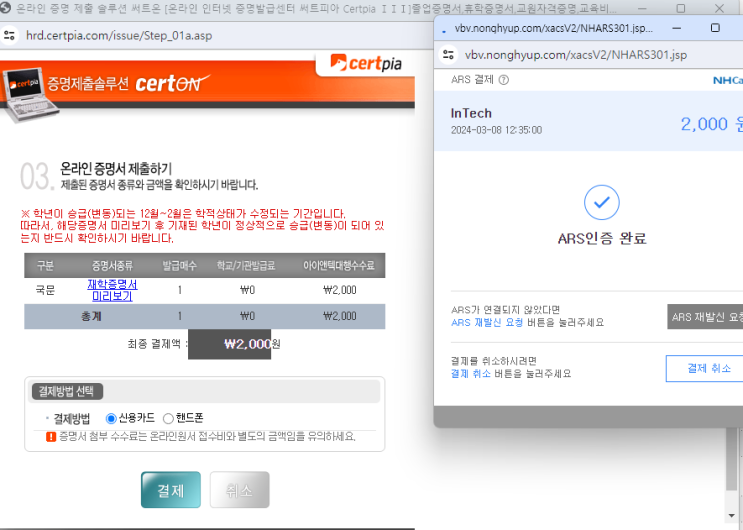Click the 총계 row label
The image size is (743, 530).
(x=91, y=316)
